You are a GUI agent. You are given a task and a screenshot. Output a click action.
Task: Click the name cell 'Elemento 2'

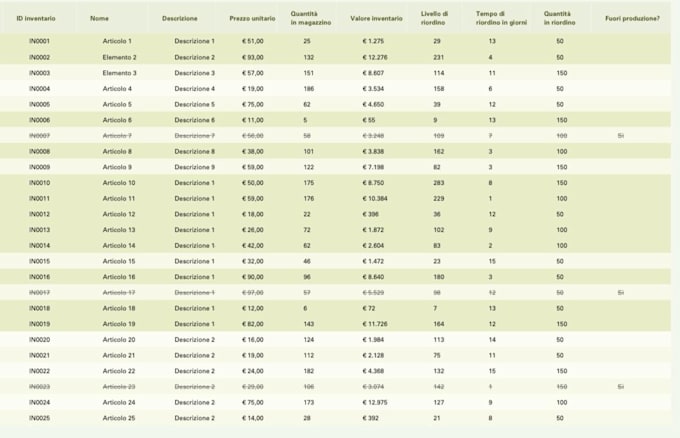pos(119,57)
